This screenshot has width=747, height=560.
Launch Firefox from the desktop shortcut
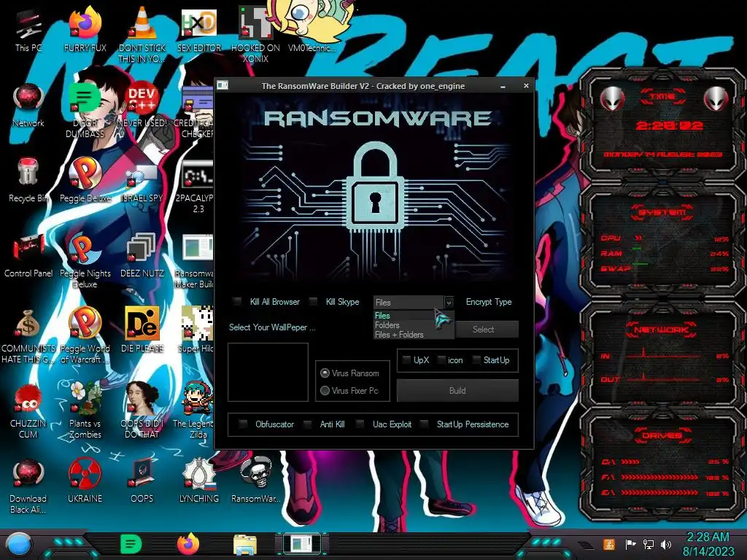coord(85,30)
